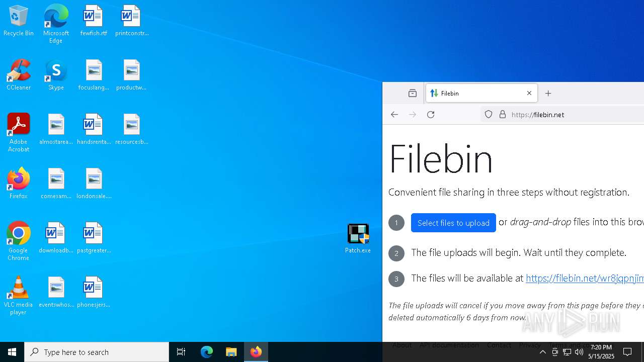
Task: Close the Filebin tab
Action: click(529, 93)
